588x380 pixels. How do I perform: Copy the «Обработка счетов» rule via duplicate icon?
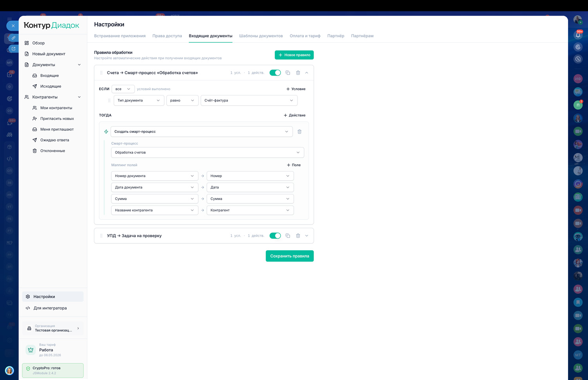point(288,73)
